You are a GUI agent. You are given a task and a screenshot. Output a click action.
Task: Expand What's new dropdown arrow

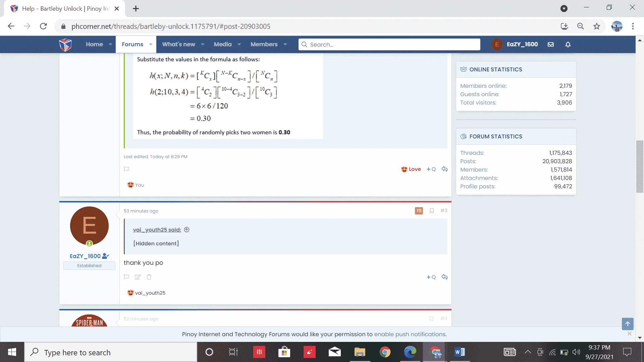tap(203, 44)
